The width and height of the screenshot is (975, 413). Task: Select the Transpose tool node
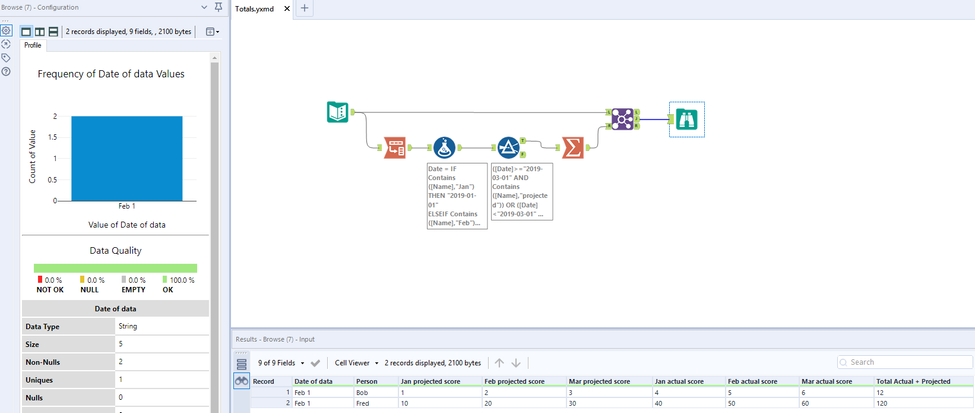coord(394,147)
